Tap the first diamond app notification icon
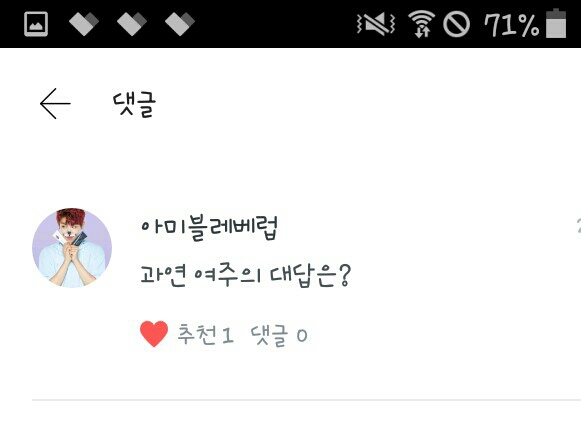Screen dimensions: 581x436 [84, 24]
